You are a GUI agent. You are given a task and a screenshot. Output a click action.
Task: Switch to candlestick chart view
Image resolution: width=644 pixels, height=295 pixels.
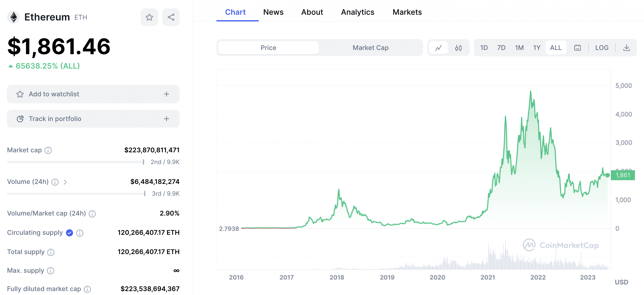(x=458, y=48)
